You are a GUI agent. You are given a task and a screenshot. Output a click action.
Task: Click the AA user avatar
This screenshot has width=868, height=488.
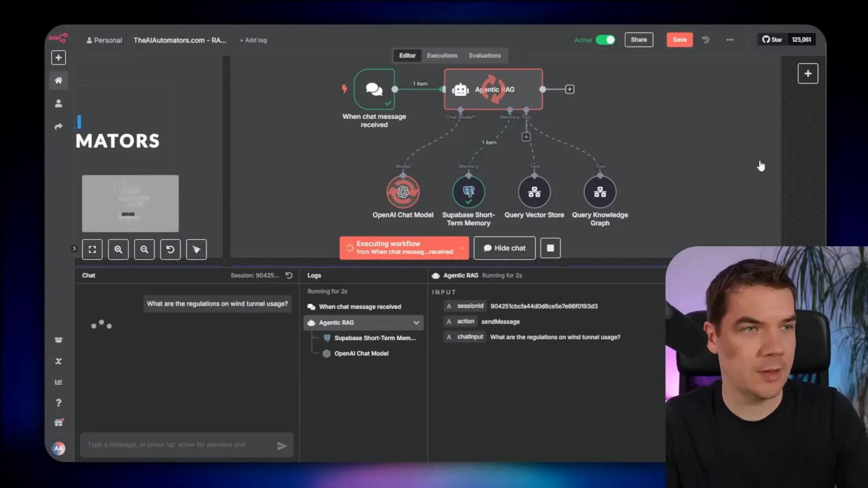point(59,448)
